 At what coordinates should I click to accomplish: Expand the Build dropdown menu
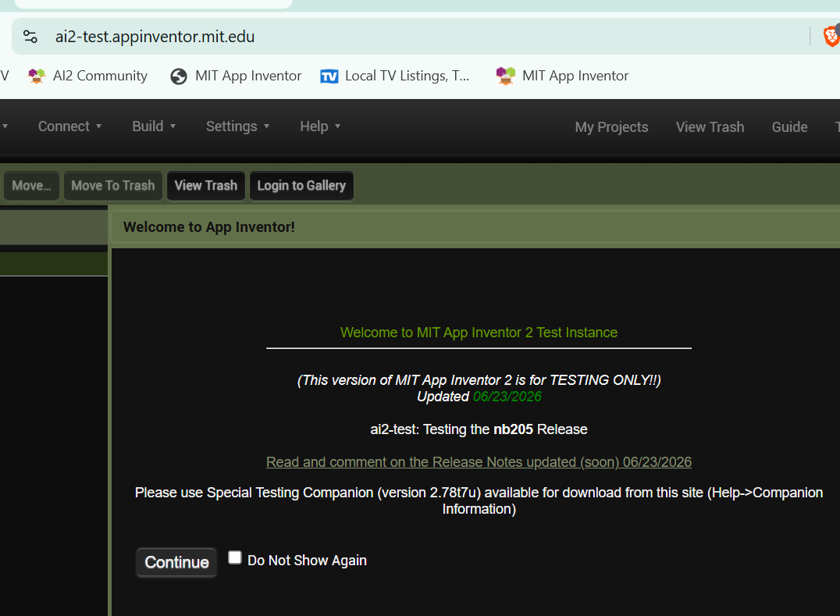(154, 126)
